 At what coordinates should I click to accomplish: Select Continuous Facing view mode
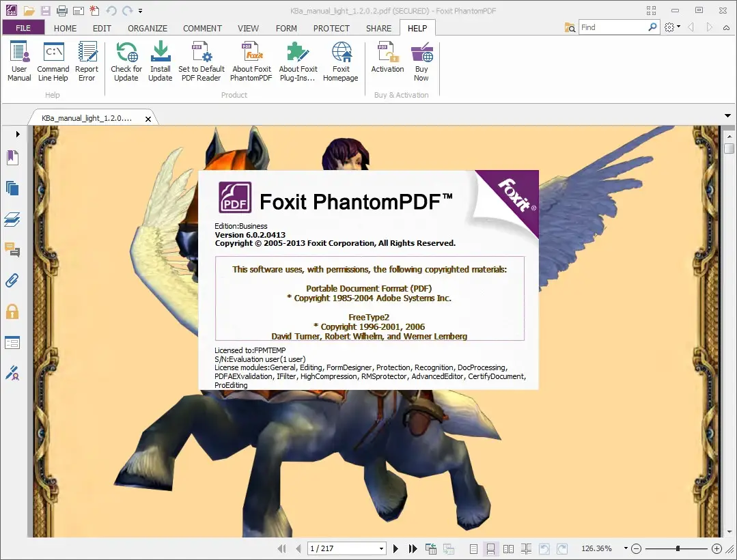click(x=526, y=548)
